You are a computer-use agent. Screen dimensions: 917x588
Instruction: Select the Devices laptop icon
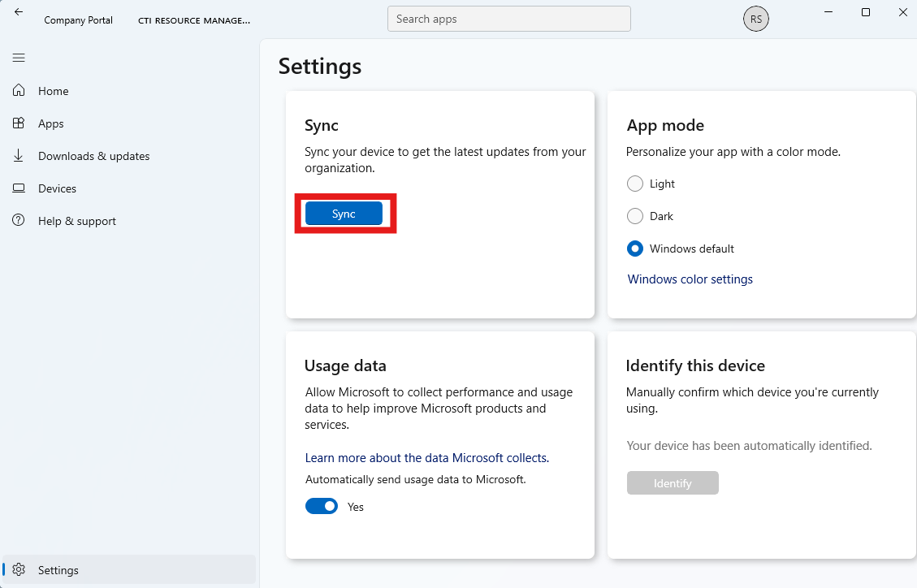coord(19,188)
